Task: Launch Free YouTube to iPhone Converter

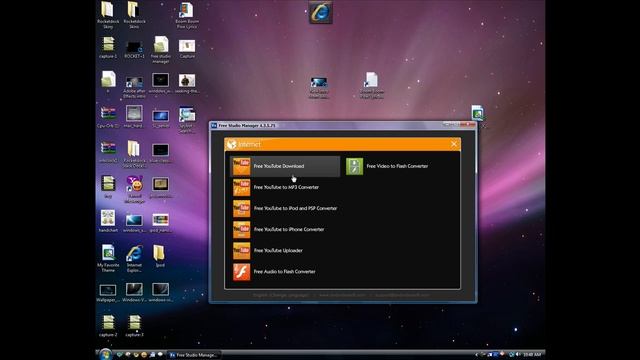Action: pos(285,229)
